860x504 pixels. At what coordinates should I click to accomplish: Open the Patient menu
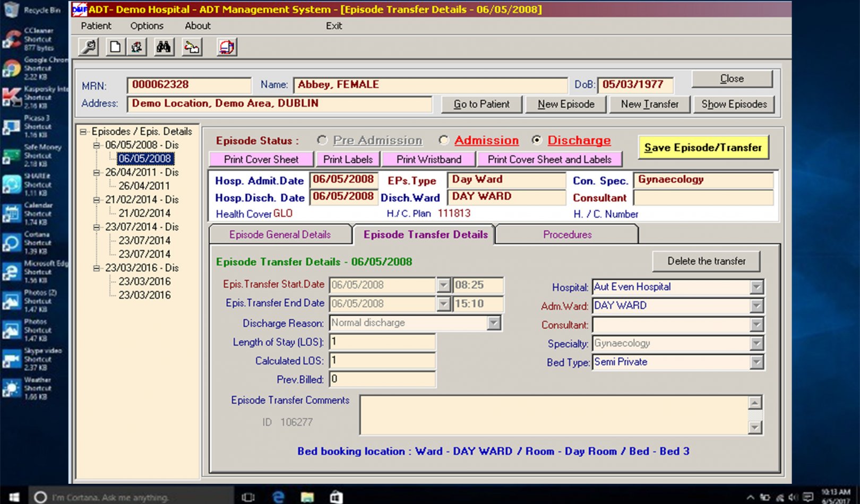pos(96,25)
